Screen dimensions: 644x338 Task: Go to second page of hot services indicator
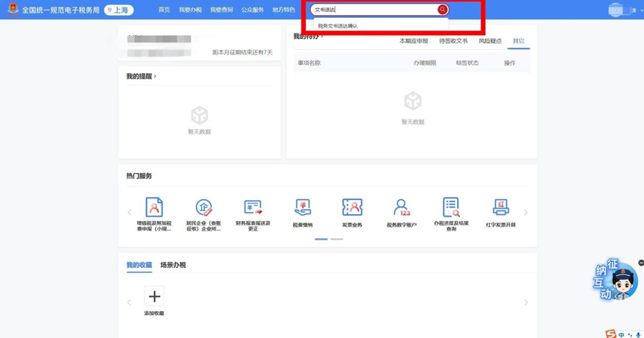337,240
